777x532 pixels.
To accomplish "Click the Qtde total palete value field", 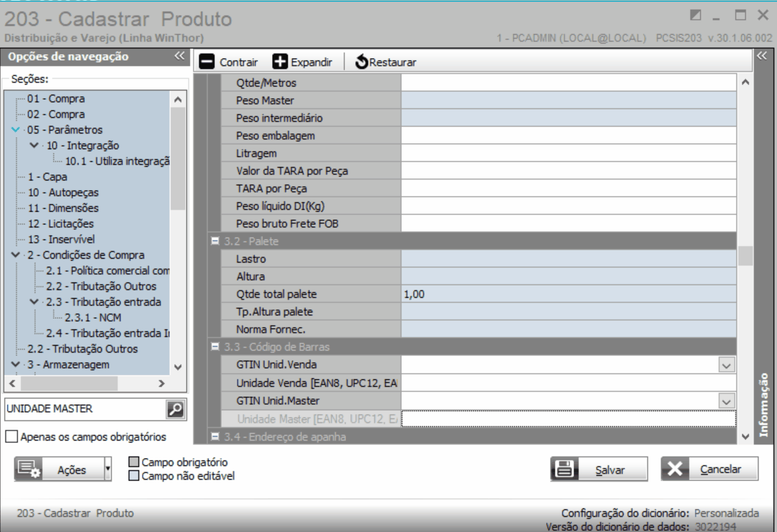I will click(x=568, y=294).
